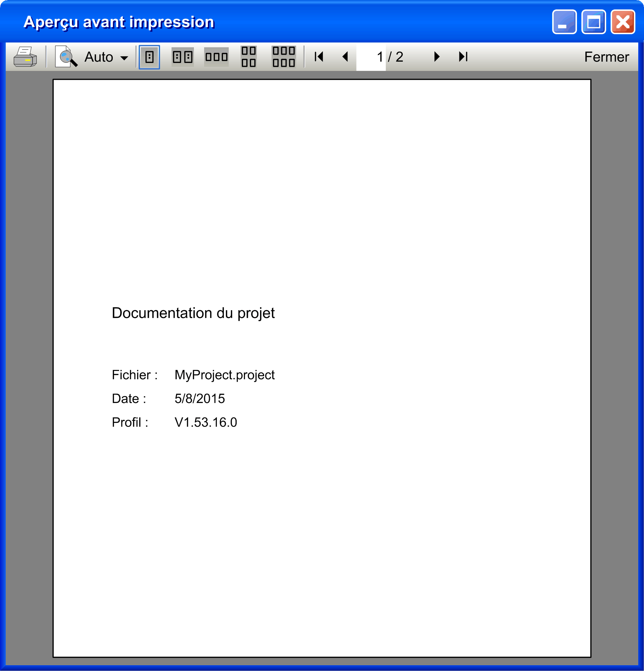Click Fermer to close the preview
Image resolution: width=644 pixels, height=671 pixels.
coord(606,57)
